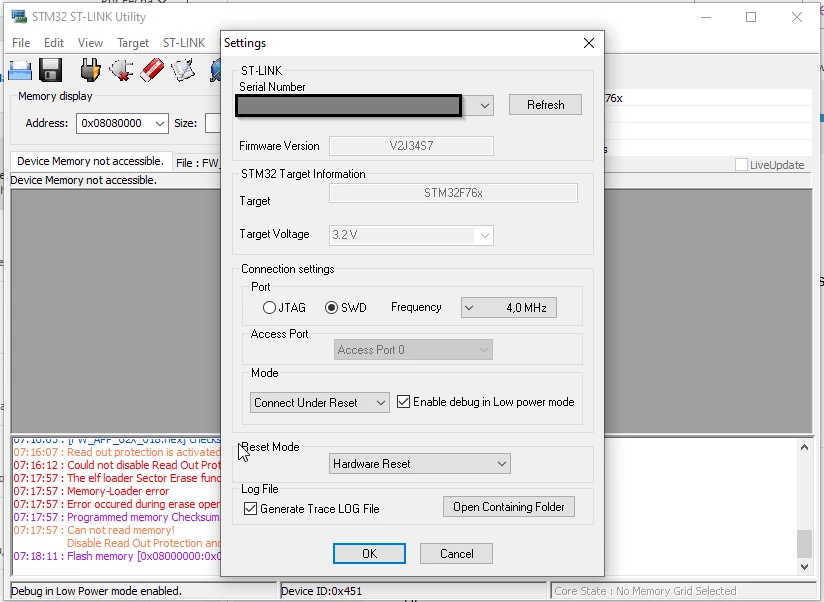The image size is (824, 602).
Task: Open the View menu
Action: [90, 43]
